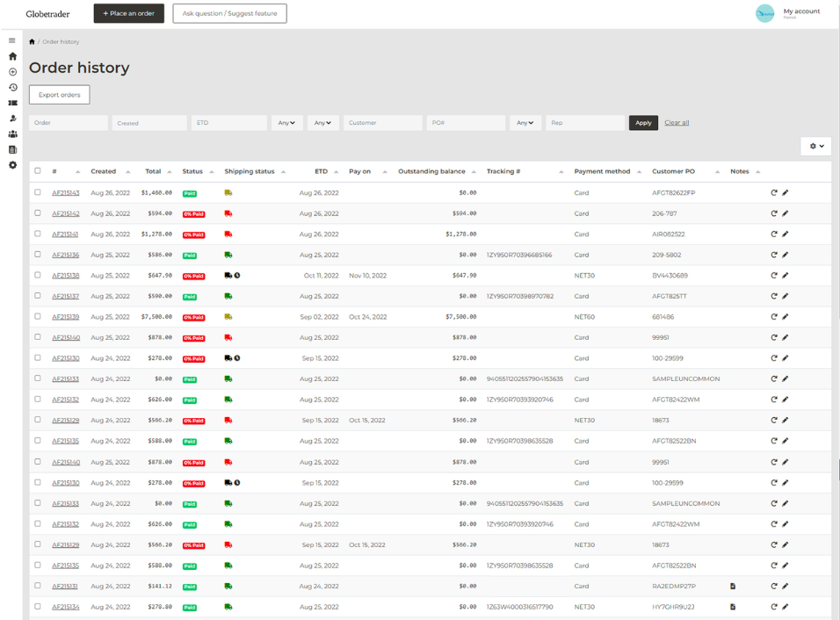Check the box for order AF215142
The image size is (840, 620).
pyautogui.click(x=38, y=213)
